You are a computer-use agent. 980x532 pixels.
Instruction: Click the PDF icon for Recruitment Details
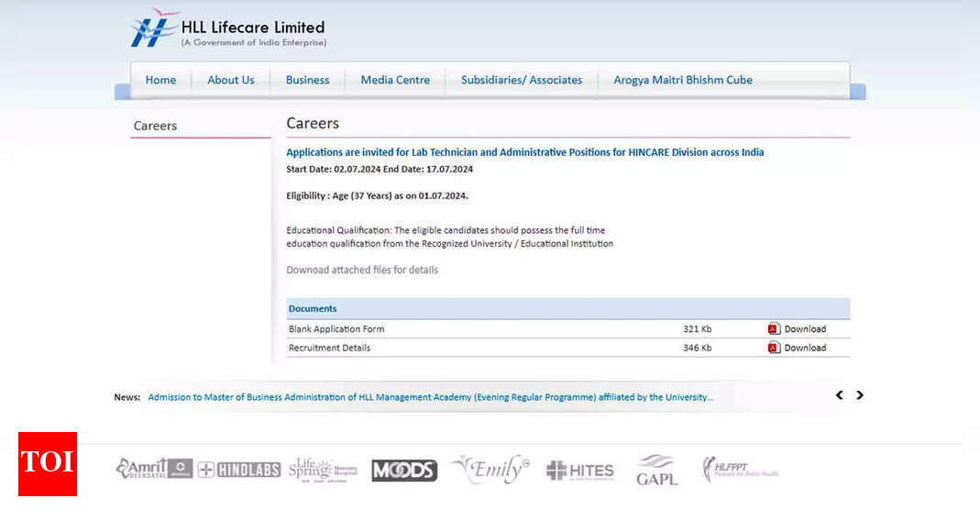[774, 348]
